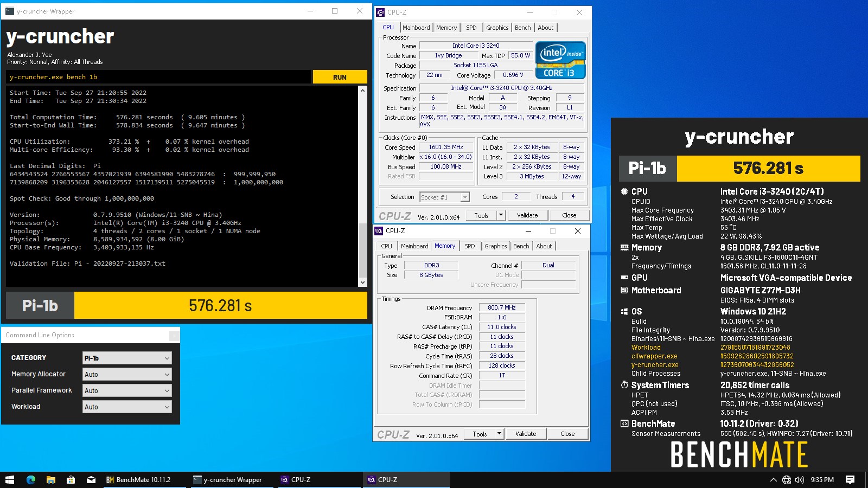This screenshot has height=488, width=868.
Task: Activate the first CPU-Z taskbar item
Action: click(x=319, y=480)
